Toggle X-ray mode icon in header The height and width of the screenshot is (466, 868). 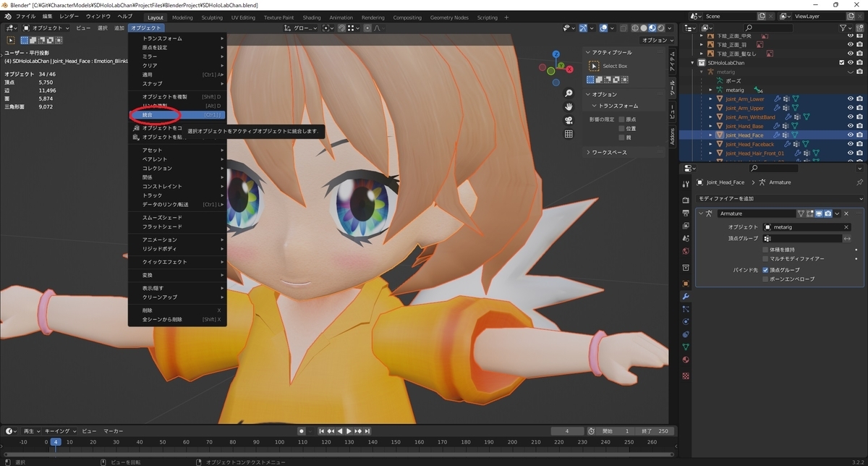click(623, 27)
